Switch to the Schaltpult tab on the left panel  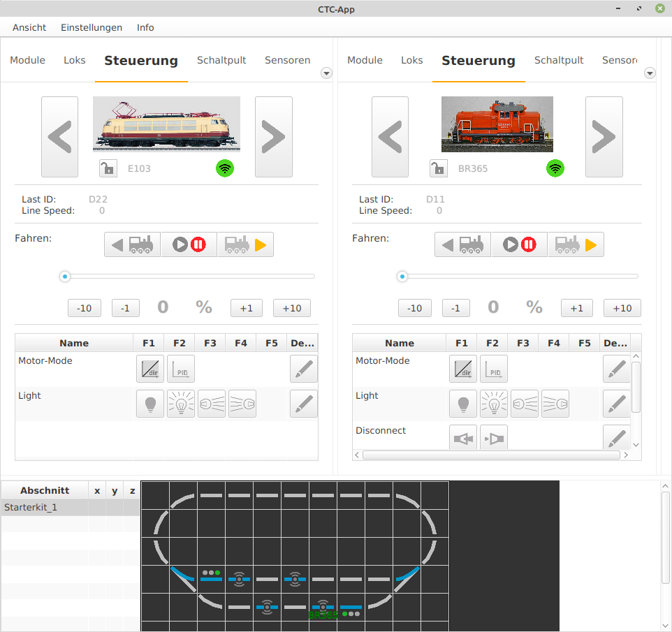[221, 60]
